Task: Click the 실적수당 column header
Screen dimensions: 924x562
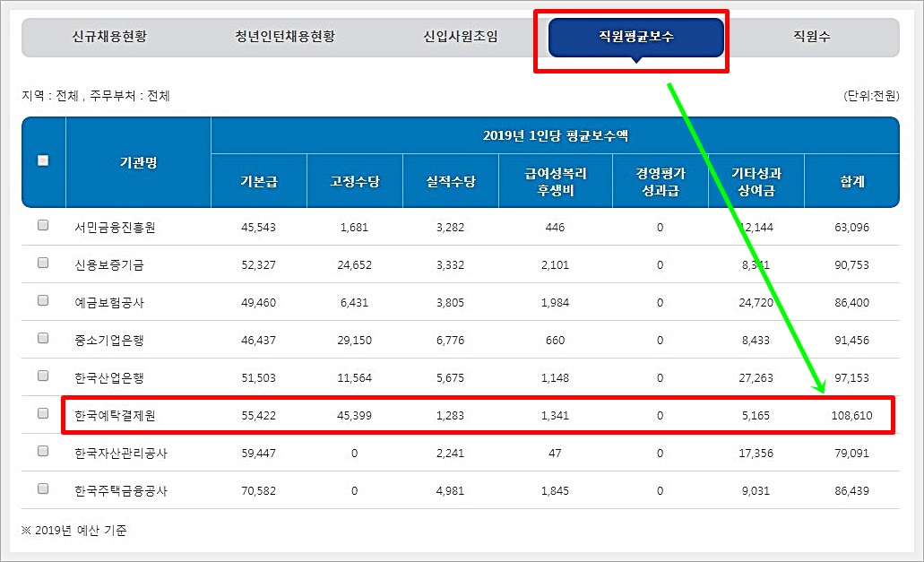Action: coord(451,181)
